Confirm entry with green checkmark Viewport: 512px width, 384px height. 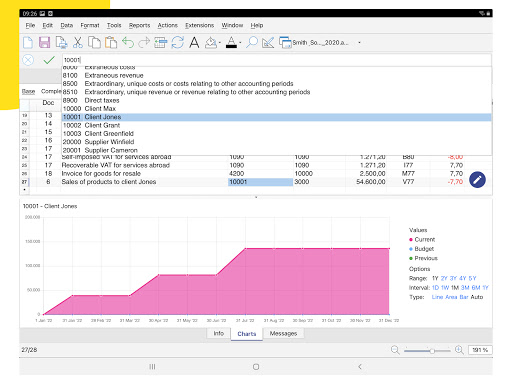point(49,60)
